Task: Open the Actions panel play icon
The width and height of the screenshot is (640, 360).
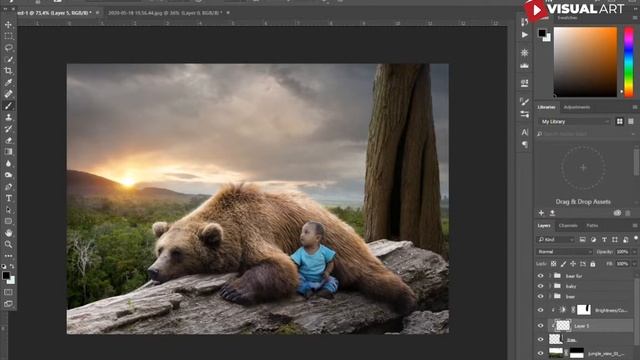Action: pos(524,35)
